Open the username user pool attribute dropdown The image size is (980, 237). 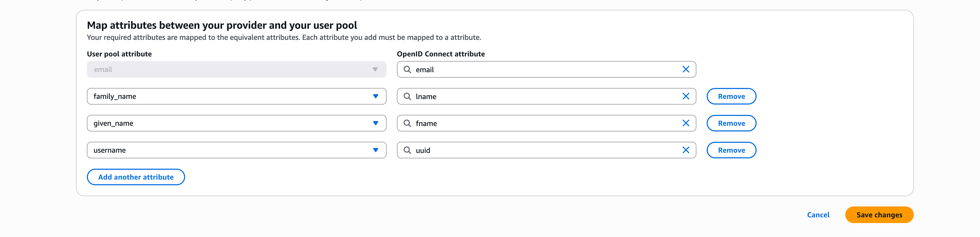click(376, 150)
